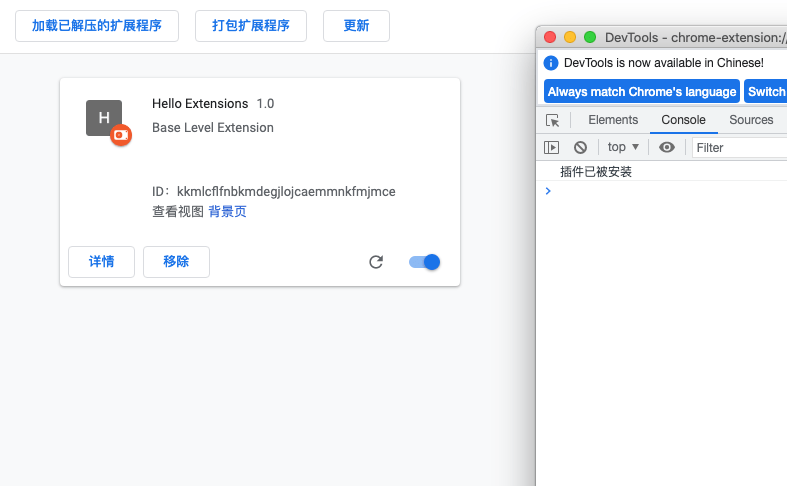
Task: Click the Base Level Extension description
Action: 213,128
